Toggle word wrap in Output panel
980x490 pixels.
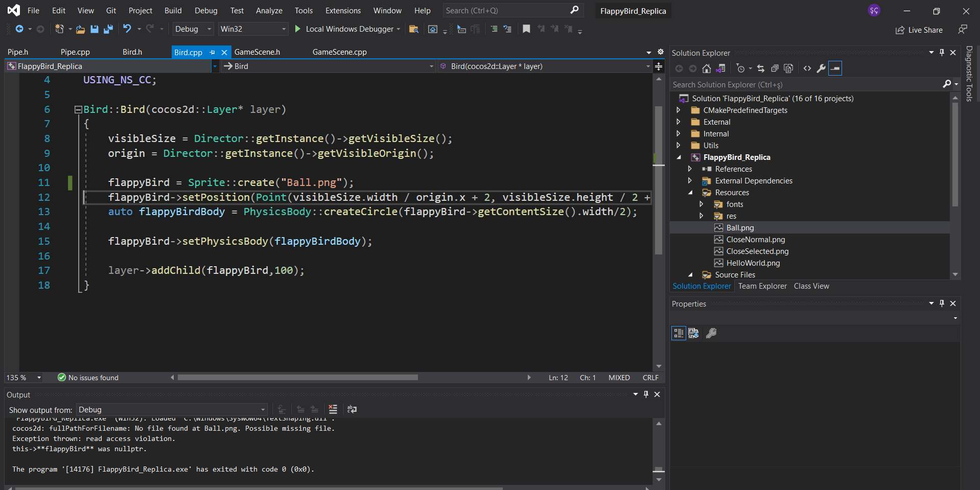[352, 409]
